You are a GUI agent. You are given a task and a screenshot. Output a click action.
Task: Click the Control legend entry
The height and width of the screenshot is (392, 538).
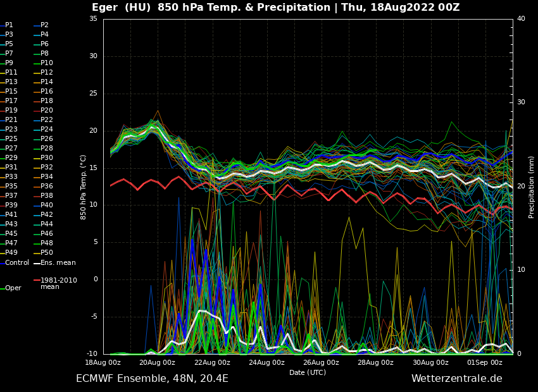[x=17, y=262]
